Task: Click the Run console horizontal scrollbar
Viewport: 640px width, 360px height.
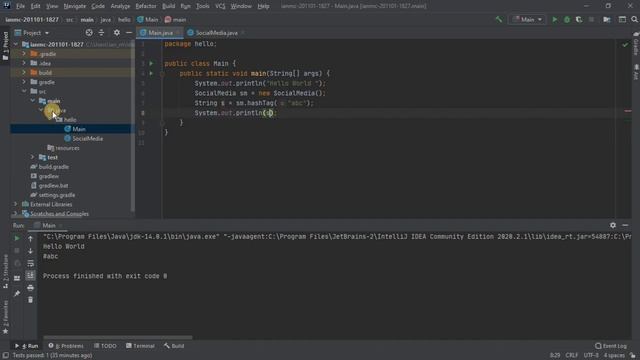Action: click(x=118, y=338)
